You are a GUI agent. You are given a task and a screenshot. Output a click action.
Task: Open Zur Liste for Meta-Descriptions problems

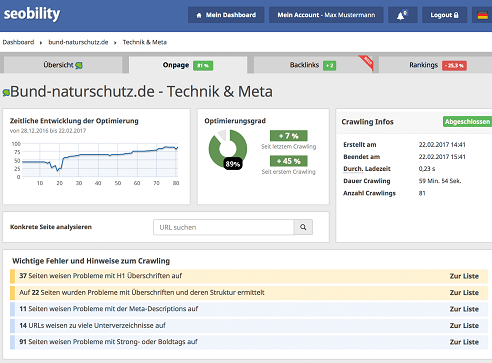point(464,309)
